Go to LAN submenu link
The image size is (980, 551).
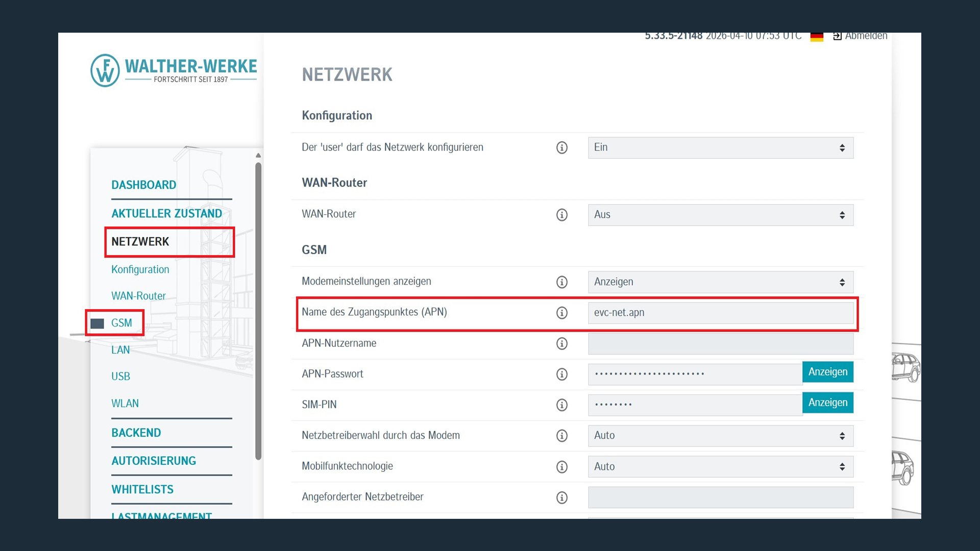pos(120,350)
